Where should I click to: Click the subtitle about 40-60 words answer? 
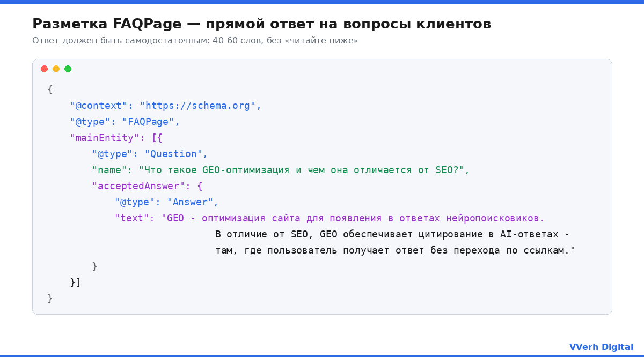pyautogui.click(x=195, y=41)
